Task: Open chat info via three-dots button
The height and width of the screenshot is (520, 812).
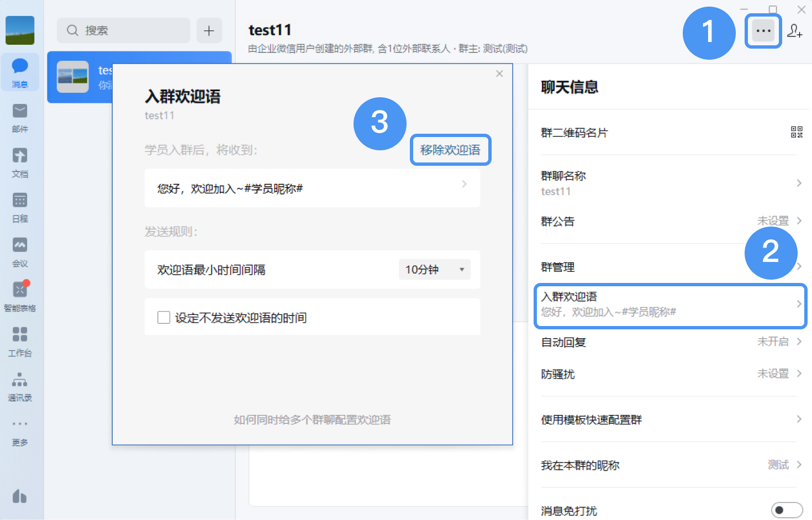Action: coord(763,31)
